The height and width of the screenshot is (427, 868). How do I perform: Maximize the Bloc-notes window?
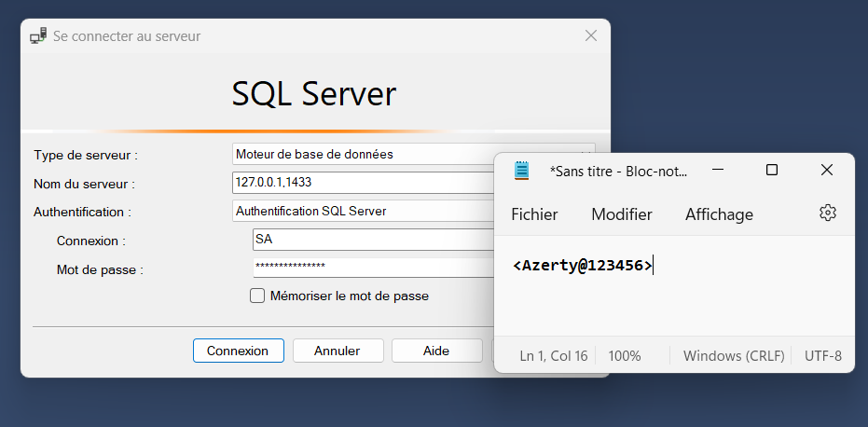pyautogui.click(x=772, y=170)
